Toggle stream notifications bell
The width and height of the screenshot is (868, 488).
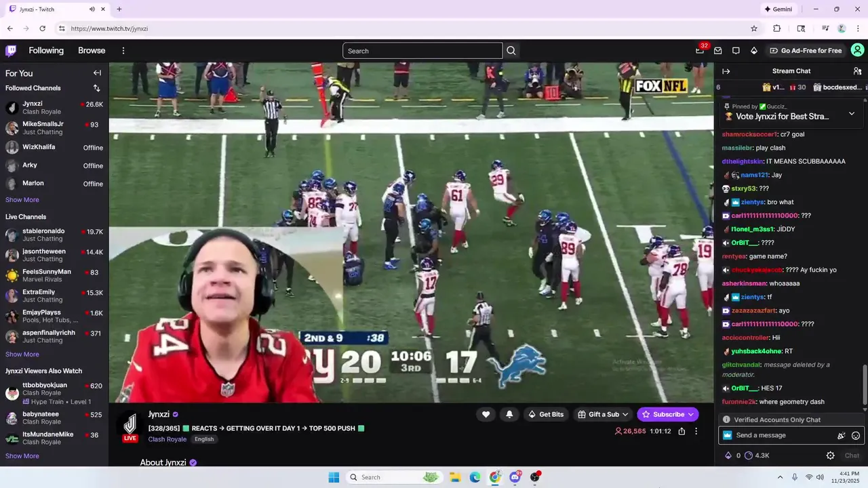click(x=509, y=414)
